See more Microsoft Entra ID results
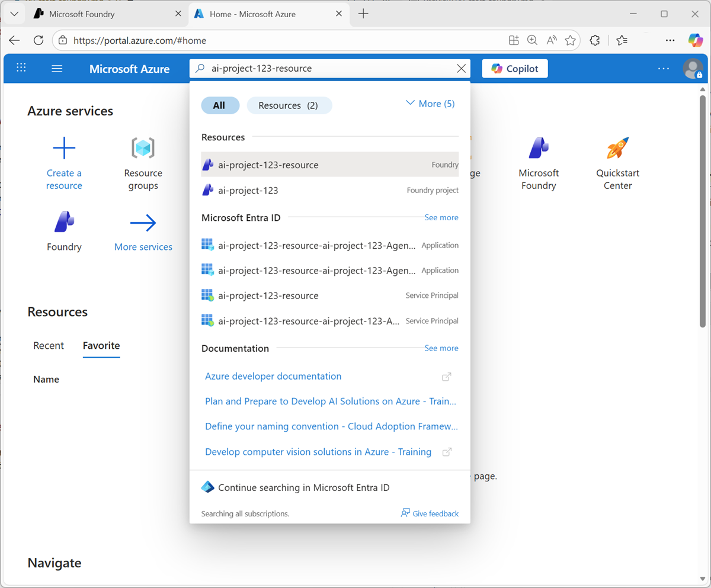The width and height of the screenshot is (711, 588). click(441, 217)
